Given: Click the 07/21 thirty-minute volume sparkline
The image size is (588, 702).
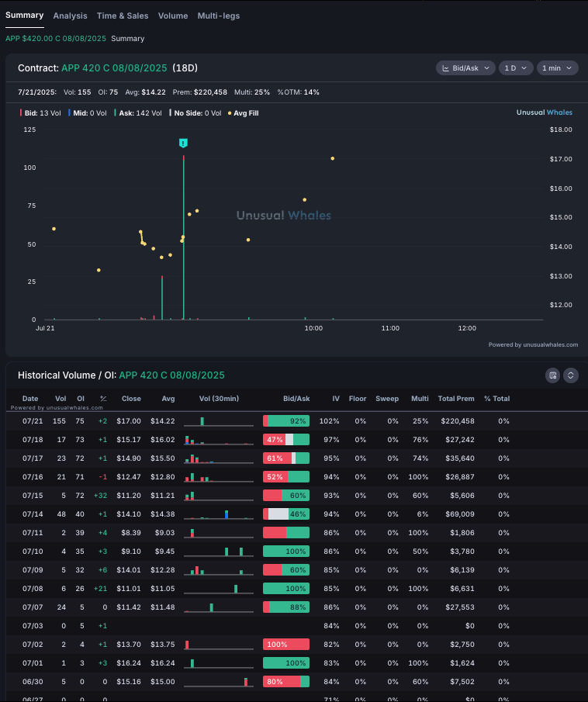Looking at the screenshot, I should 219,421.
